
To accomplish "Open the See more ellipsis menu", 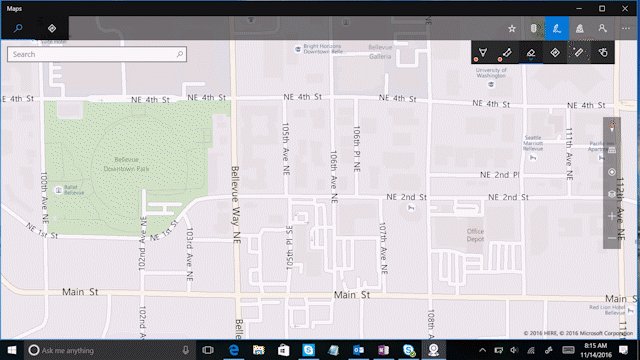I will tap(626, 29).
